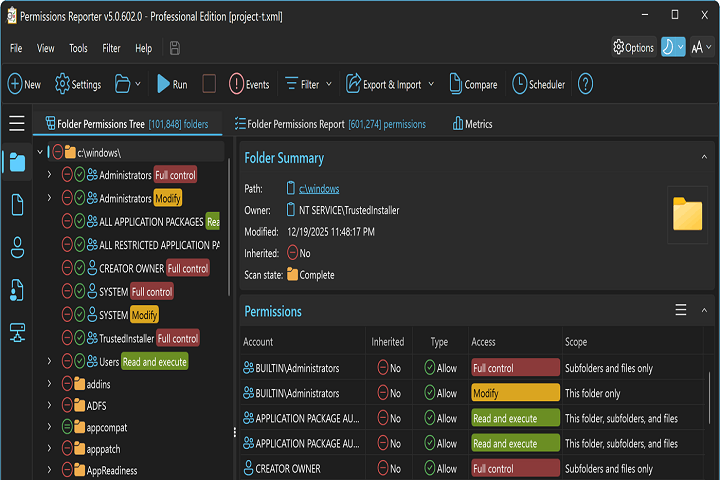The image size is (720, 480).
Task: Collapse the c:\windows\ tree node
Action: [x=40, y=153]
